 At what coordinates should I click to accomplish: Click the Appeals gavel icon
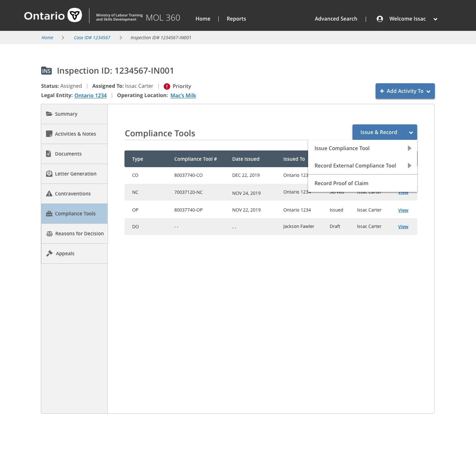[x=50, y=253]
